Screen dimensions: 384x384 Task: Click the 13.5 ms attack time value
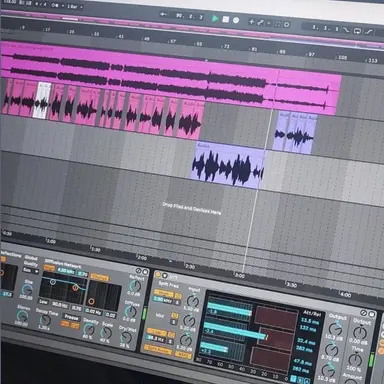click(x=310, y=320)
